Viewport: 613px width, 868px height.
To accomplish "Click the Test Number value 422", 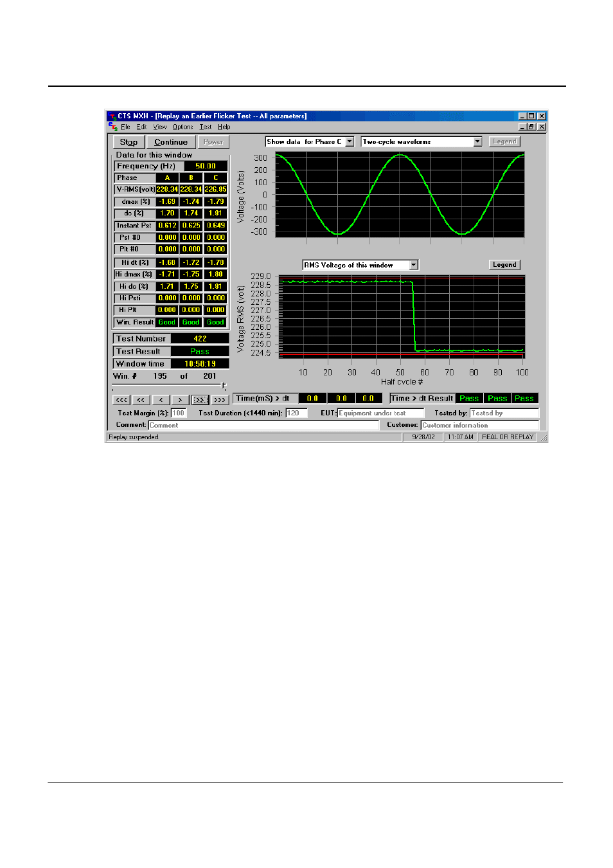I will 200,339.
